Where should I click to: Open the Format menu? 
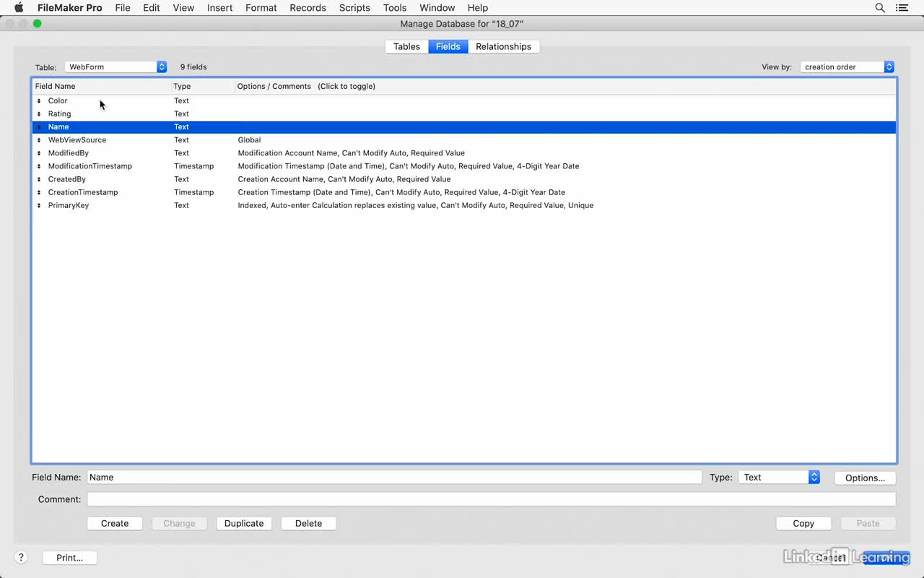click(261, 8)
